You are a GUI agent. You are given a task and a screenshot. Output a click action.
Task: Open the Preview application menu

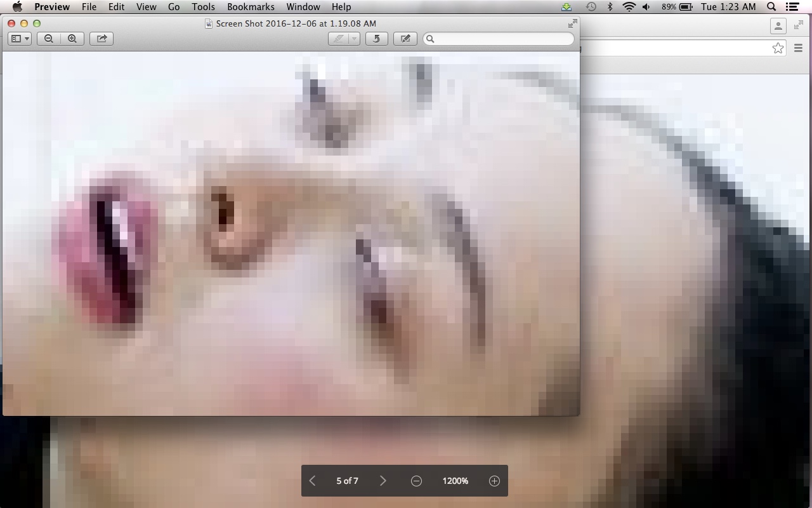click(x=52, y=7)
